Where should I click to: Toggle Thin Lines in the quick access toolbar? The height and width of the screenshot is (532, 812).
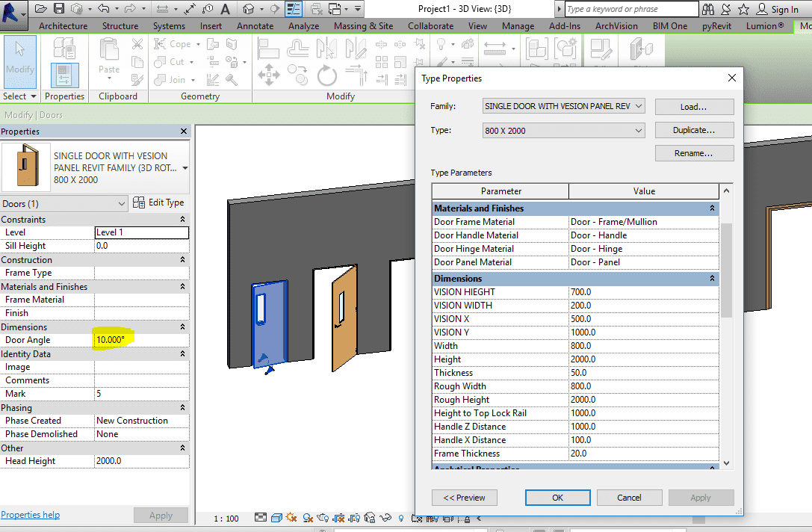tap(294, 9)
